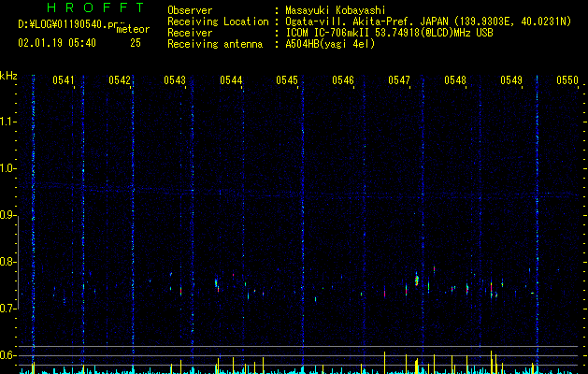Click the Ogata-vill. Akita-Pref. JAPAN location text
This screenshot has height=374, width=588.
tap(428, 22)
